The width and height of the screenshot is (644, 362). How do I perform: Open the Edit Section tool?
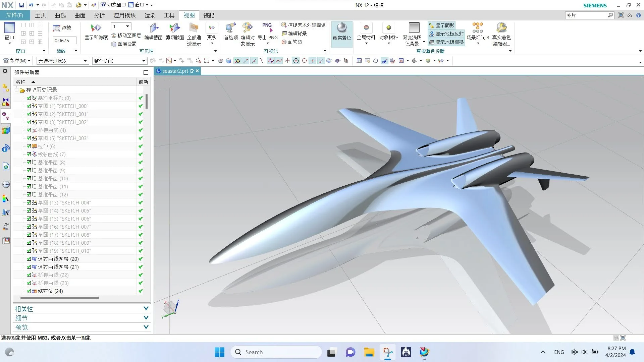pyautogui.click(x=154, y=28)
